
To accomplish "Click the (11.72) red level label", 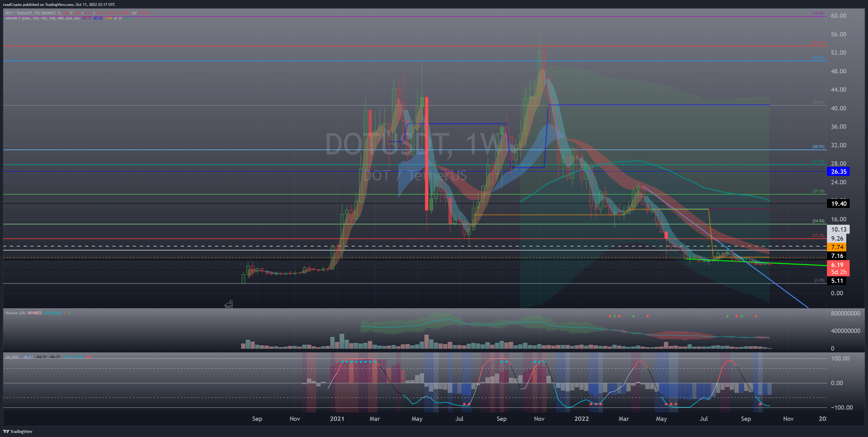I will tap(819, 236).
